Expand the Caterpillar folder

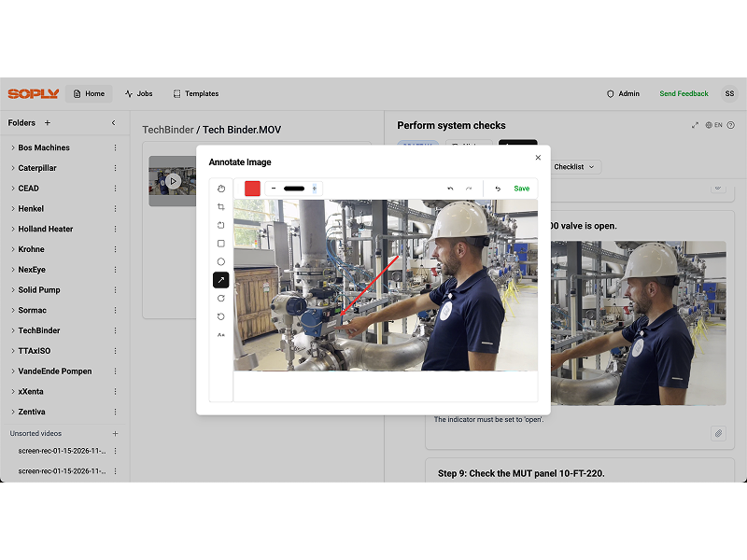[x=13, y=168]
